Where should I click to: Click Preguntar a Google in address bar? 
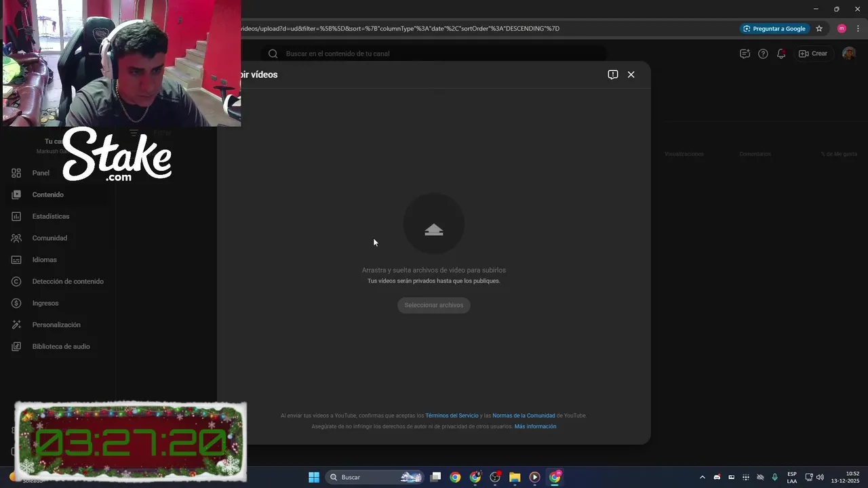[x=774, y=28]
